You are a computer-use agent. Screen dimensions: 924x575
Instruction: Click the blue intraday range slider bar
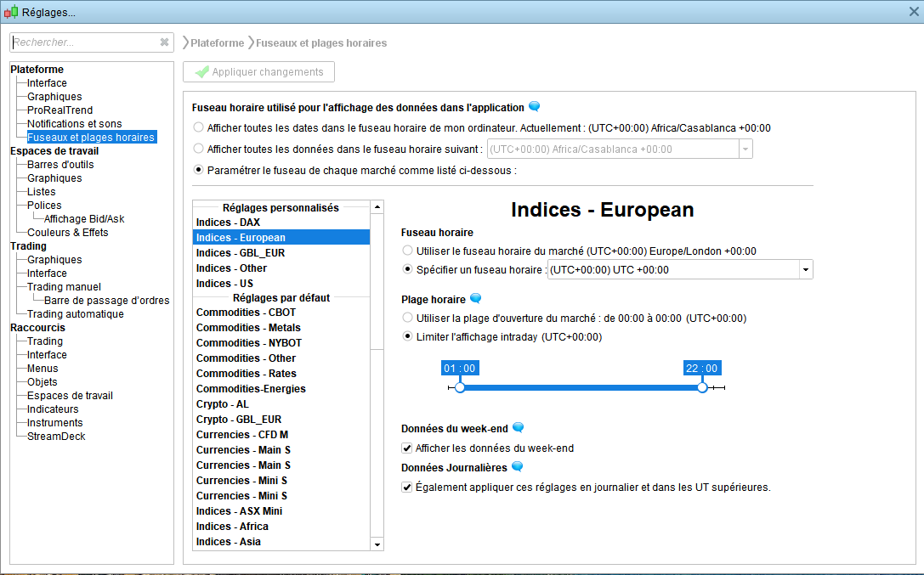tap(581, 387)
